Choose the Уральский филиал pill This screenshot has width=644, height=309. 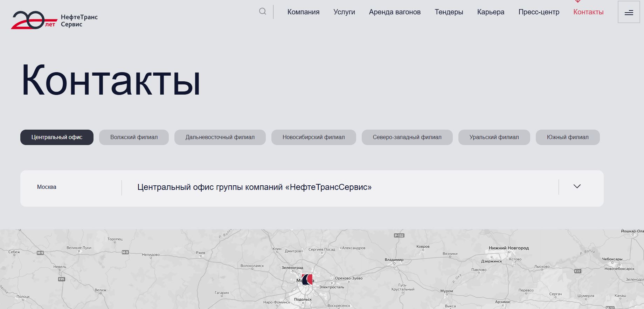coord(494,137)
